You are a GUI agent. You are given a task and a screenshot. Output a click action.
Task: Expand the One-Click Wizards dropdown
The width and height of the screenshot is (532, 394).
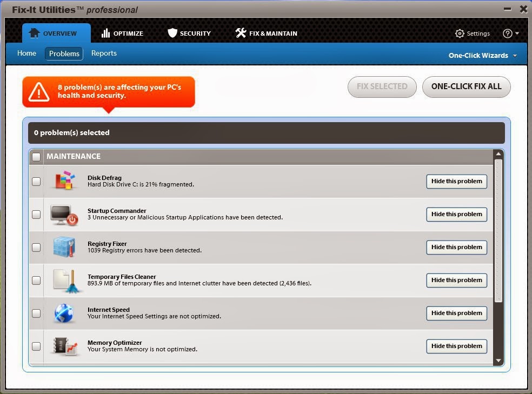pos(482,55)
